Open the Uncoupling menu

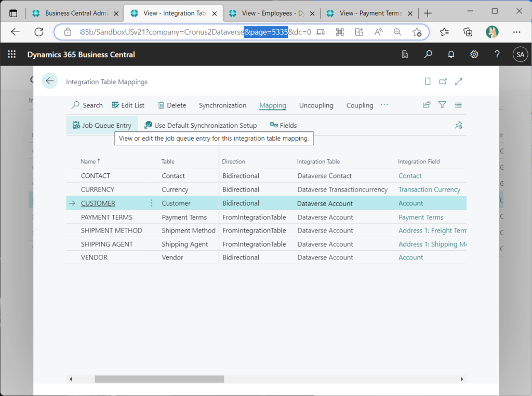pyautogui.click(x=316, y=105)
